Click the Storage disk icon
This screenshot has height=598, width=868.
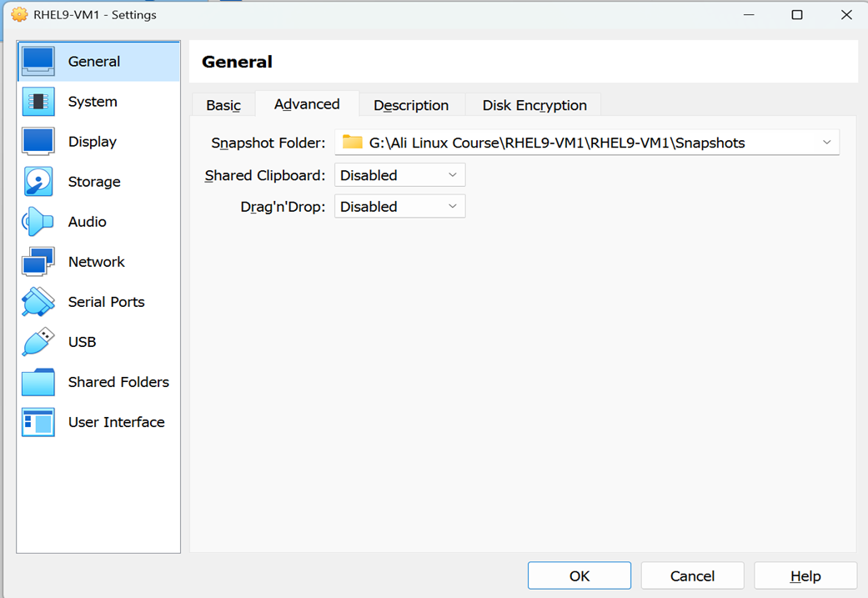[38, 182]
